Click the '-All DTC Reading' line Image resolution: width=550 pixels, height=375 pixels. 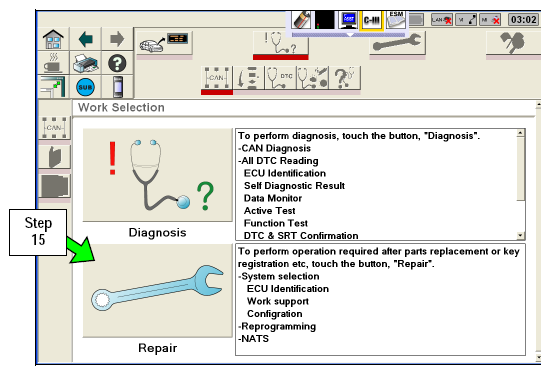click(278, 161)
